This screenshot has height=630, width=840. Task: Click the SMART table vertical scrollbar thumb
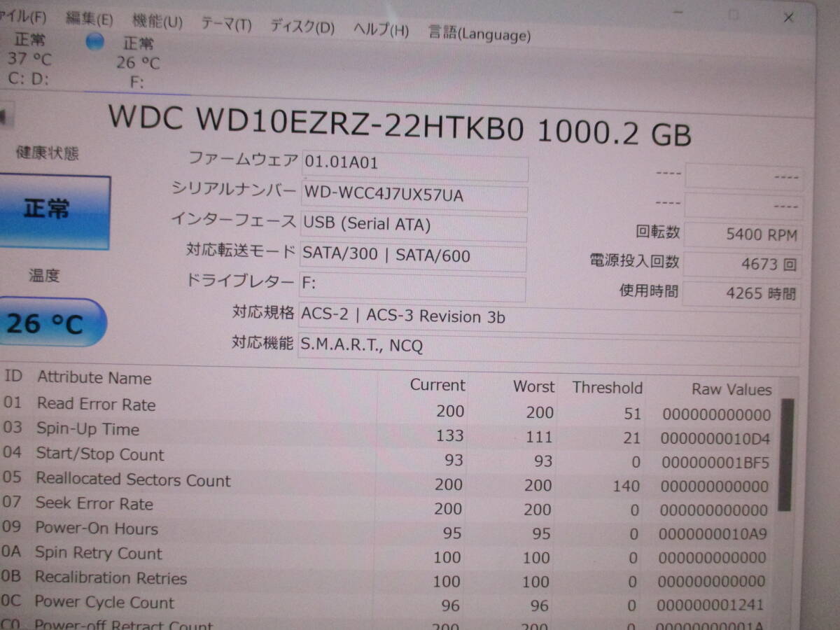point(785,455)
